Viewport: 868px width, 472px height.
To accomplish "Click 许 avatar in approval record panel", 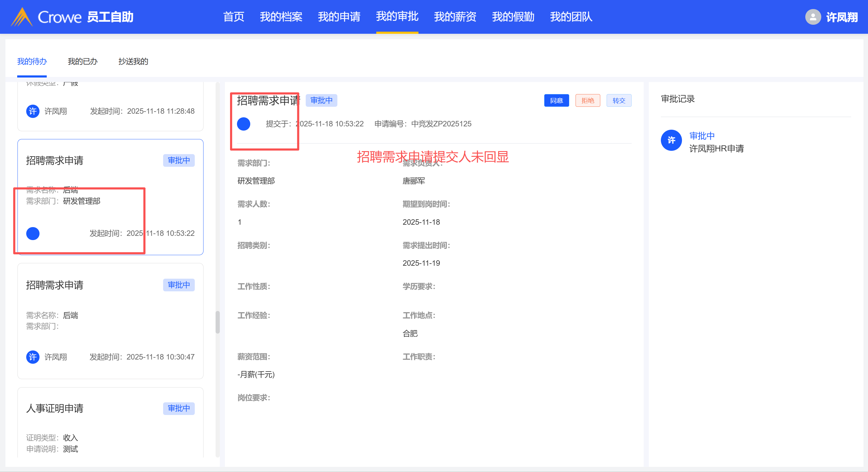I will click(671, 140).
